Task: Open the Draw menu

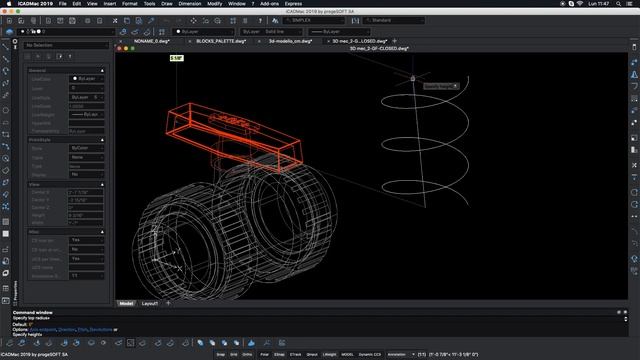Action: click(x=167, y=4)
